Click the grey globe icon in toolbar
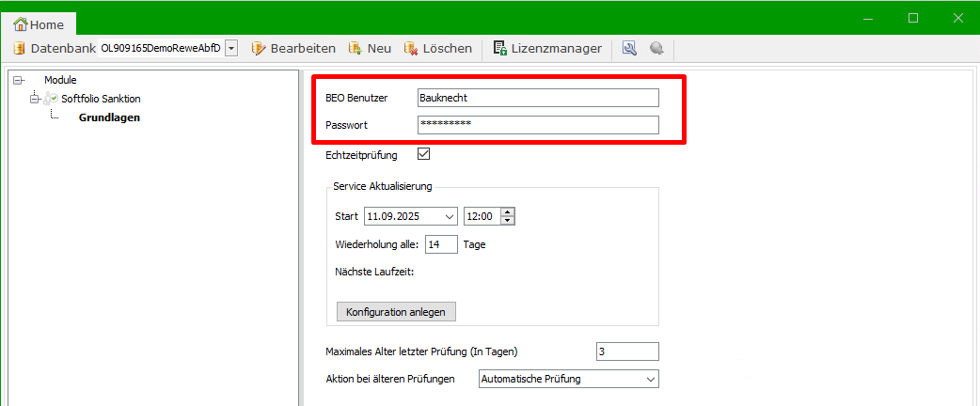The height and width of the screenshot is (406, 980). (x=656, y=48)
